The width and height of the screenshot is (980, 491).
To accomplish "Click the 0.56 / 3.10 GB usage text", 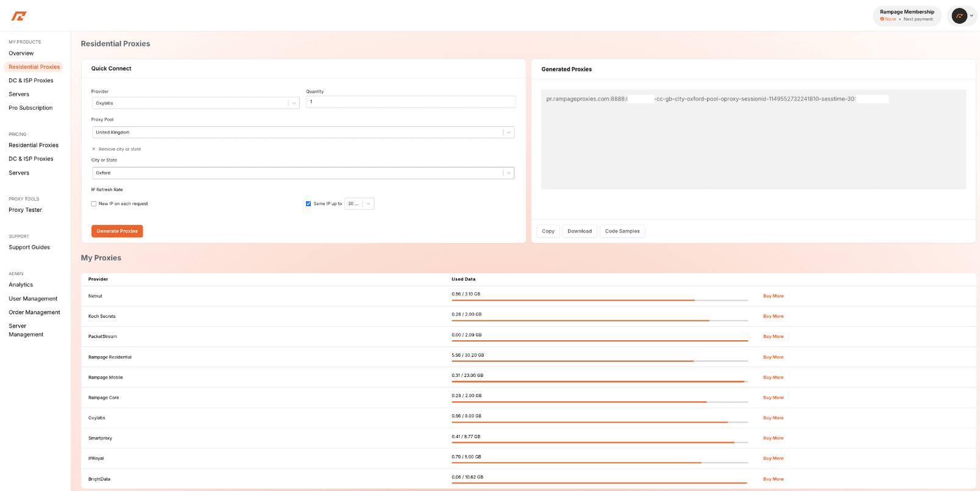I will (x=466, y=294).
